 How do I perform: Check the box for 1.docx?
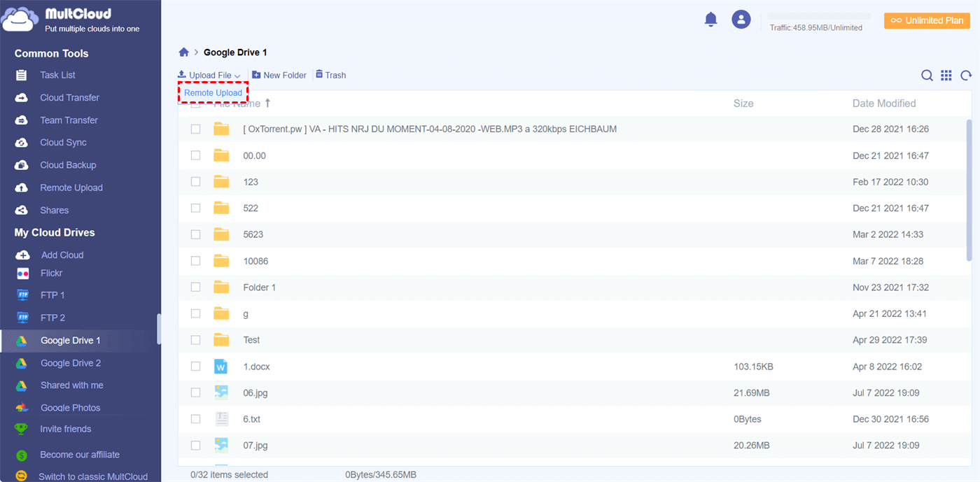[x=196, y=366]
